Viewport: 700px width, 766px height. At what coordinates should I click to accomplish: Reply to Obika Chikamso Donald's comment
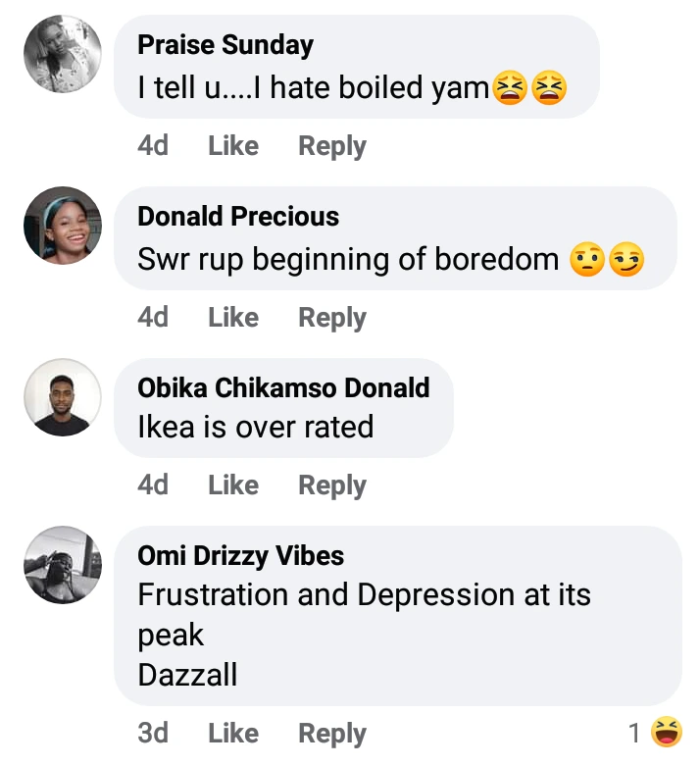click(x=332, y=485)
